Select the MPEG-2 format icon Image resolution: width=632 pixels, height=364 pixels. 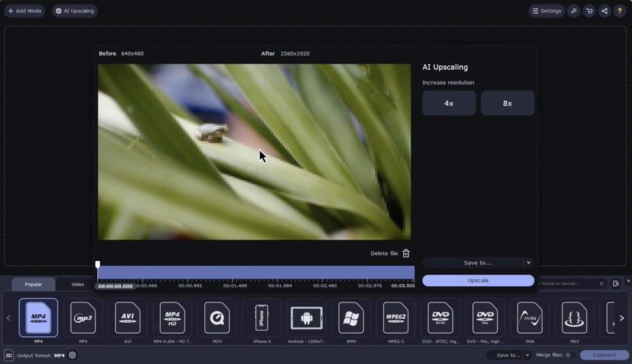click(x=396, y=318)
